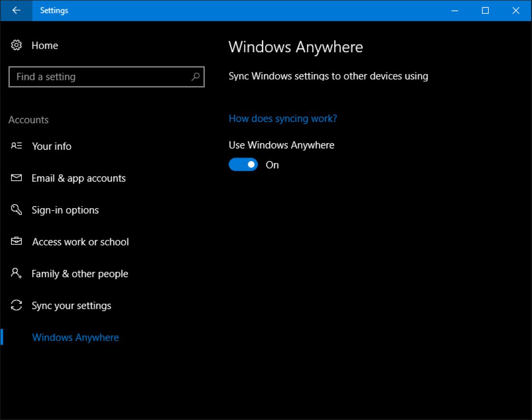The height and width of the screenshot is (420, 532).
Task: Open Sign-in options
Action: pos(65,210)
